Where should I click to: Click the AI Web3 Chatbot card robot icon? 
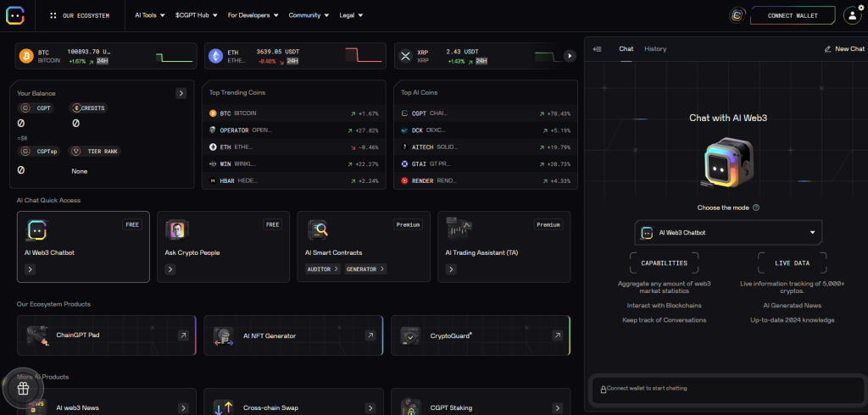pos(36,230)
